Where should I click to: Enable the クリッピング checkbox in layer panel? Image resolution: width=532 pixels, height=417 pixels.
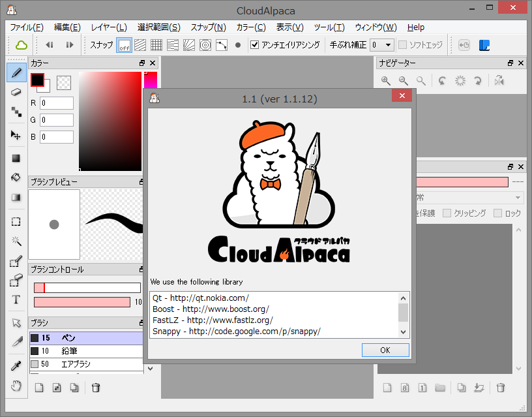(x=446, y=212)
